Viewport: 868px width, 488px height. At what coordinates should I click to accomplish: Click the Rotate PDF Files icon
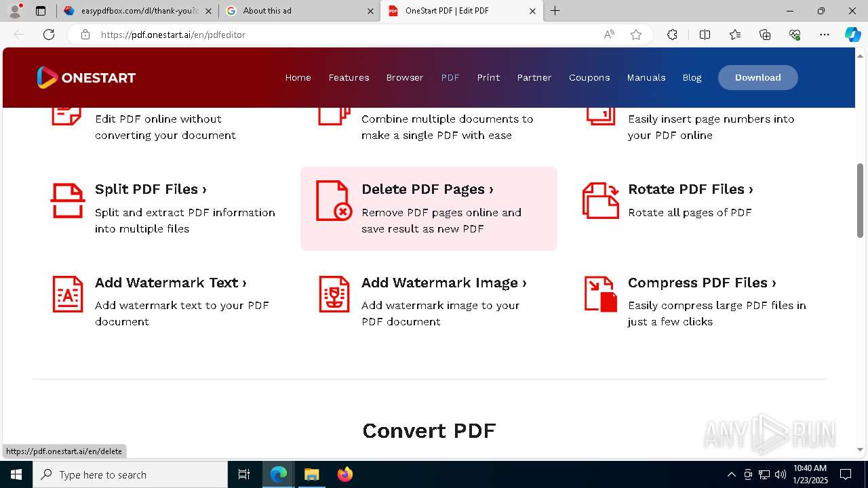click(601, 201)
